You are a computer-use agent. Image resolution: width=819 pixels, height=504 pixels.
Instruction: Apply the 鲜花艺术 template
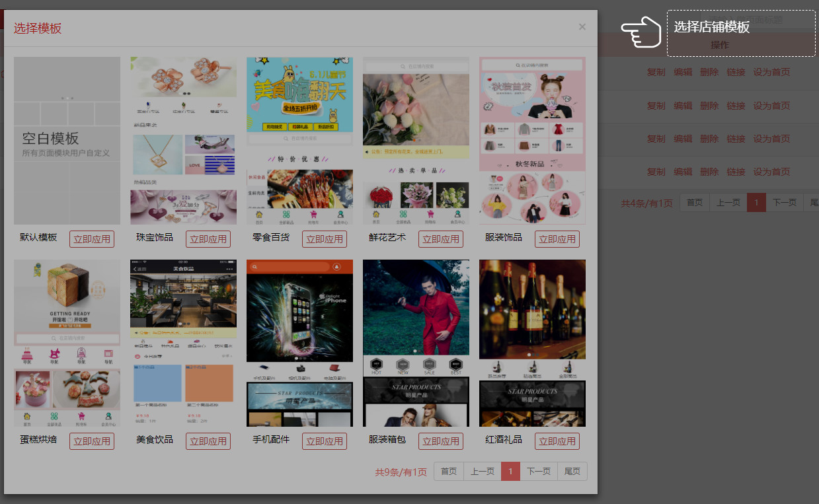click(441, 239)
